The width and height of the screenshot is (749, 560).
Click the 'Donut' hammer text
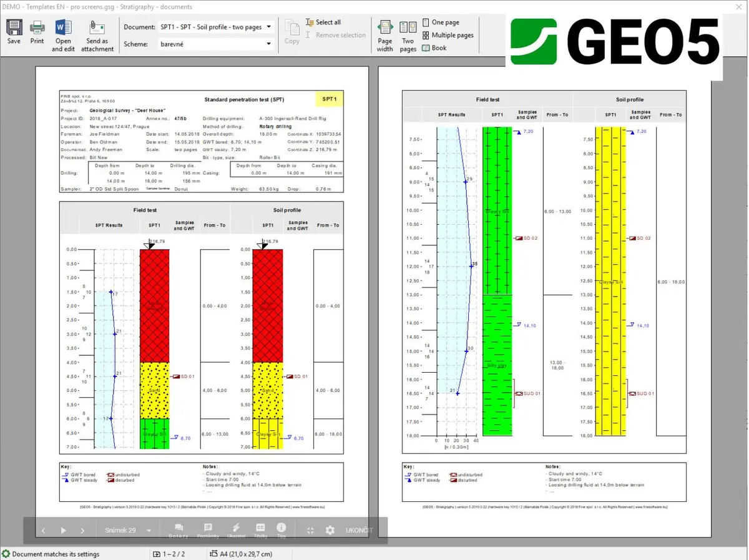click(x=181, y=189)
